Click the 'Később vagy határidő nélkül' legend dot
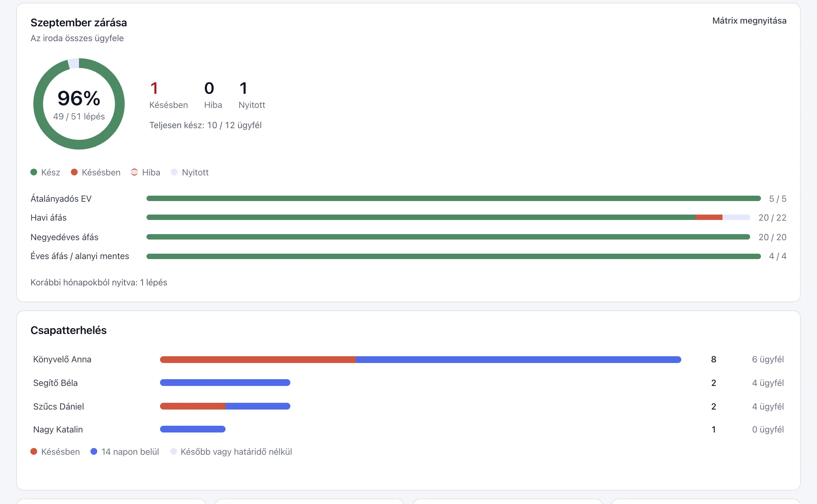 pos(174,451)
